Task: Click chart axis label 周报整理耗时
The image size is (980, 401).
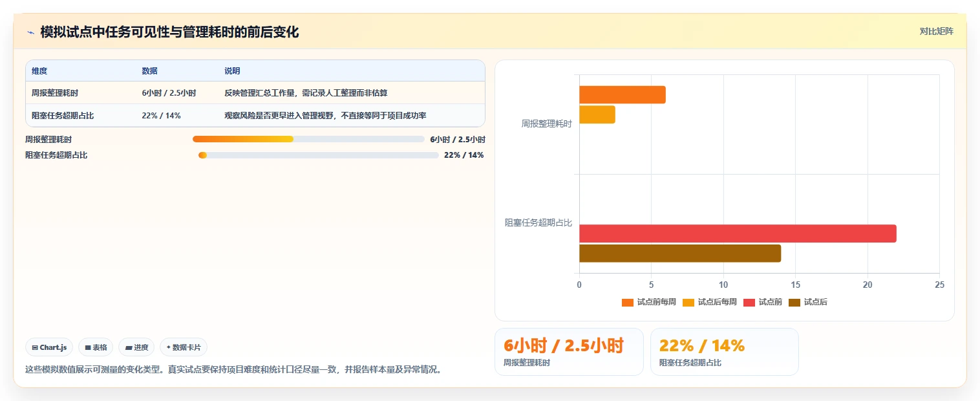Action: click(547, 124)
